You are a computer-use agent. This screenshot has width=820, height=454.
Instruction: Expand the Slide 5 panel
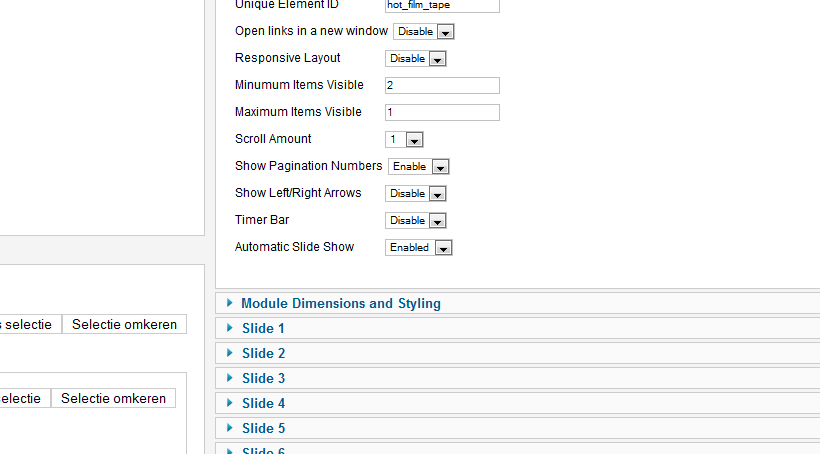(518, 428)
